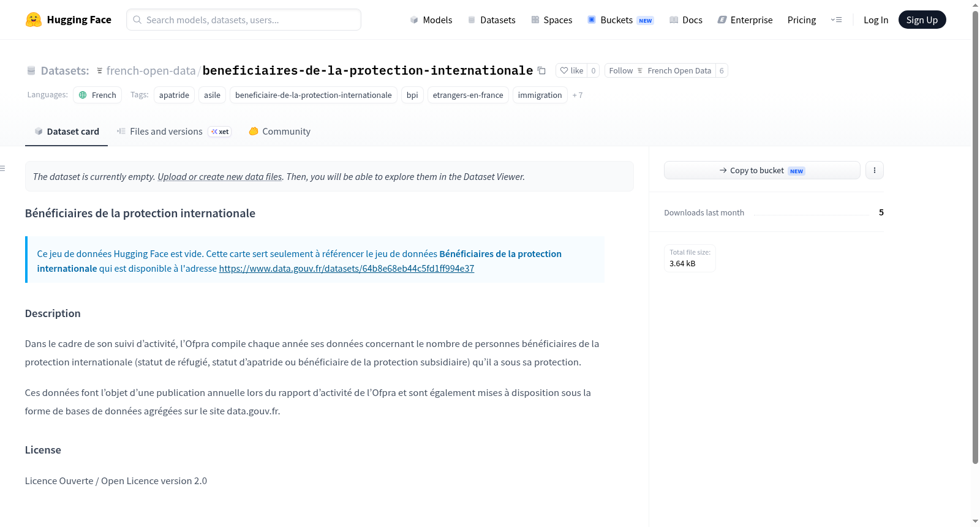
Task: Click the globe icon in French tag
Action: (x=83, y=95)
